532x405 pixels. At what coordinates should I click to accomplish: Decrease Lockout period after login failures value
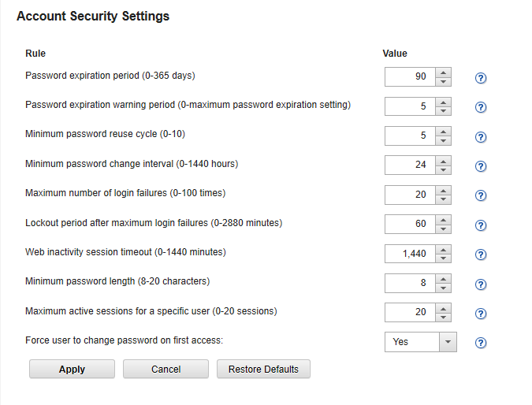click(x=443, y=229)
